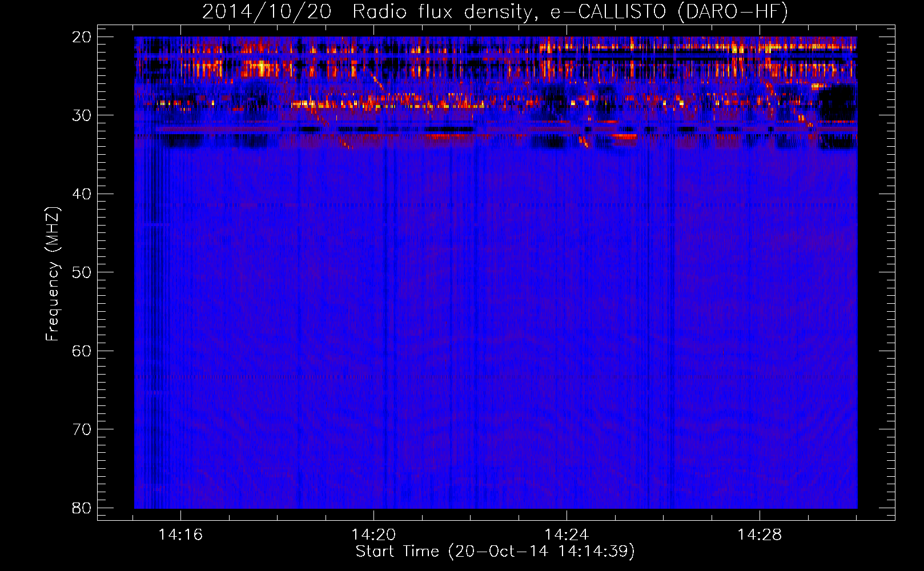The width and height of the screenshot is (924, 571).
Task: Click the frequency tick label "60"
Action: coord(82,351)
